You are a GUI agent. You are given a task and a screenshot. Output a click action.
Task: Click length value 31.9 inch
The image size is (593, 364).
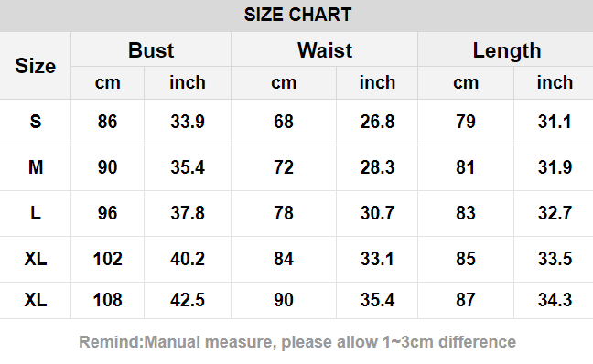pyautogui.click(x=555, y=167)
